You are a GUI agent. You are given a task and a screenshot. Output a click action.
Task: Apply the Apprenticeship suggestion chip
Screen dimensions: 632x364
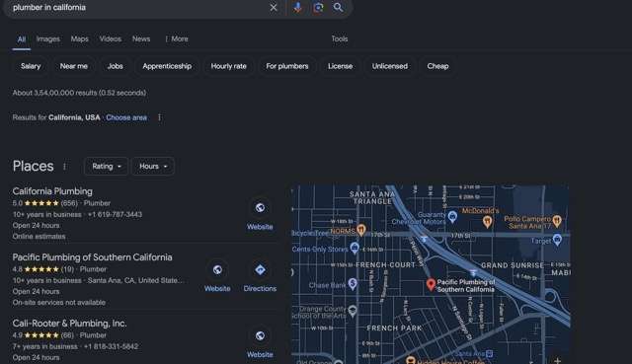[x=167, y=66]
